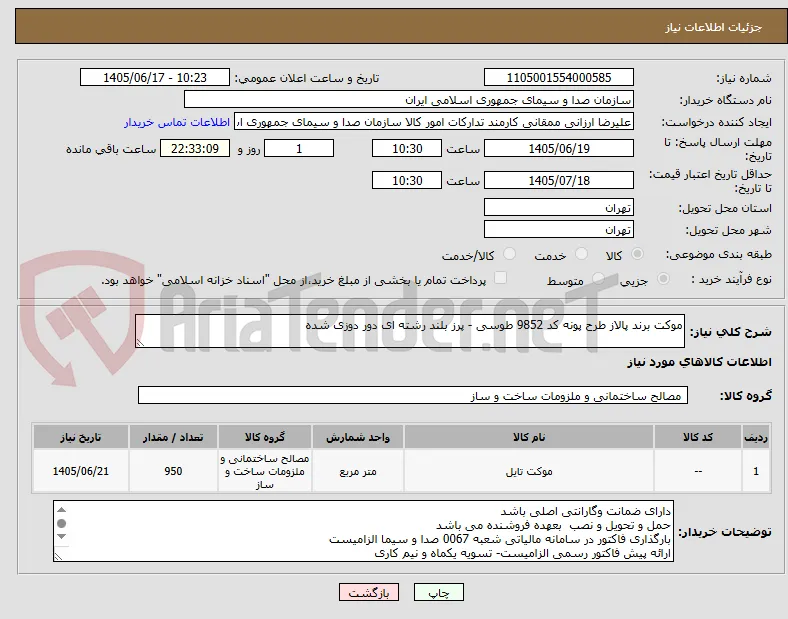
Task: Open the اطلاعات تماس خریدار link
Action: pyautogui.click(x=177, y=122)
